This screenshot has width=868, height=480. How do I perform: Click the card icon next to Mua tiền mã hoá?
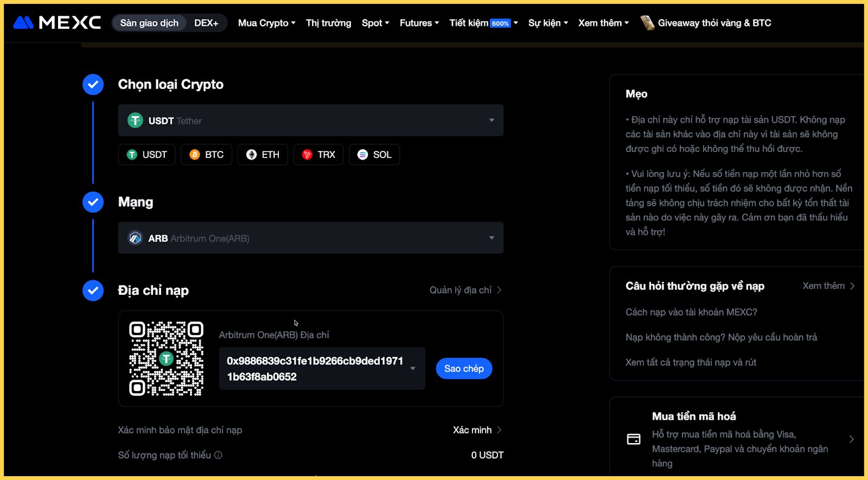(634, 439)
